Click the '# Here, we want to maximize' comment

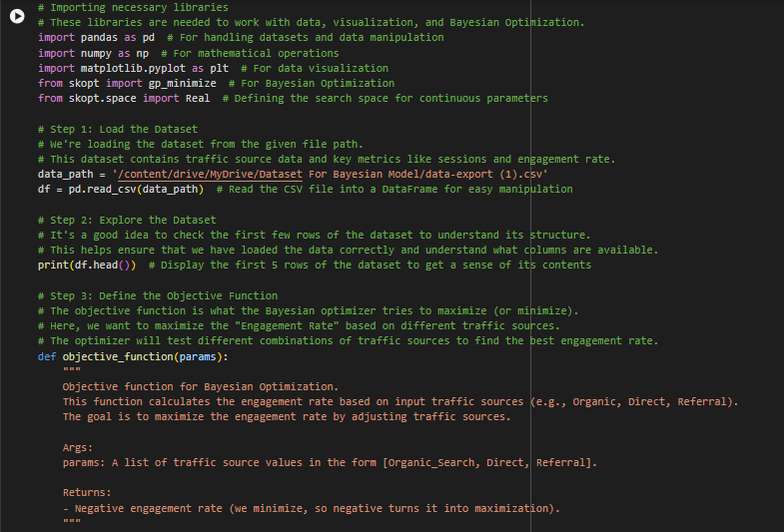click(x=299, y=325)
